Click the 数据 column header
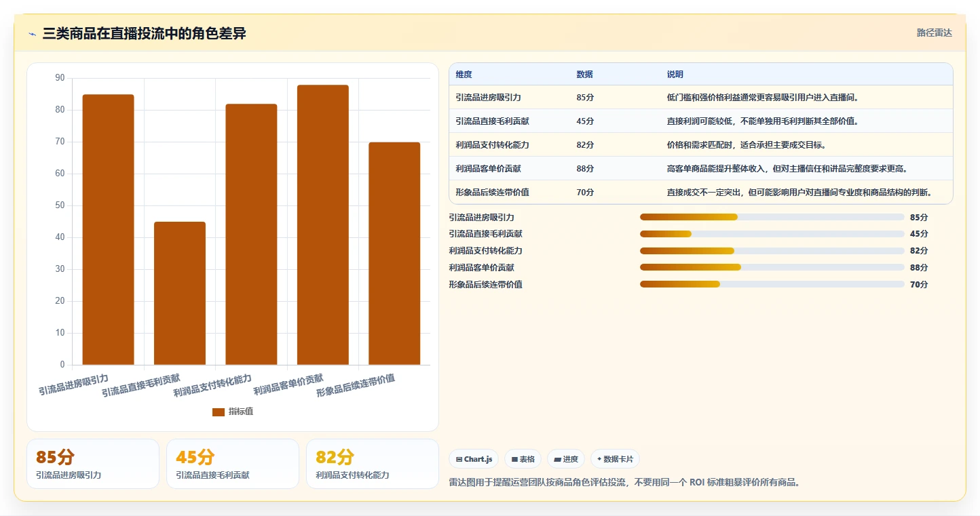980x516 pixels. click(x=585, y=74)
